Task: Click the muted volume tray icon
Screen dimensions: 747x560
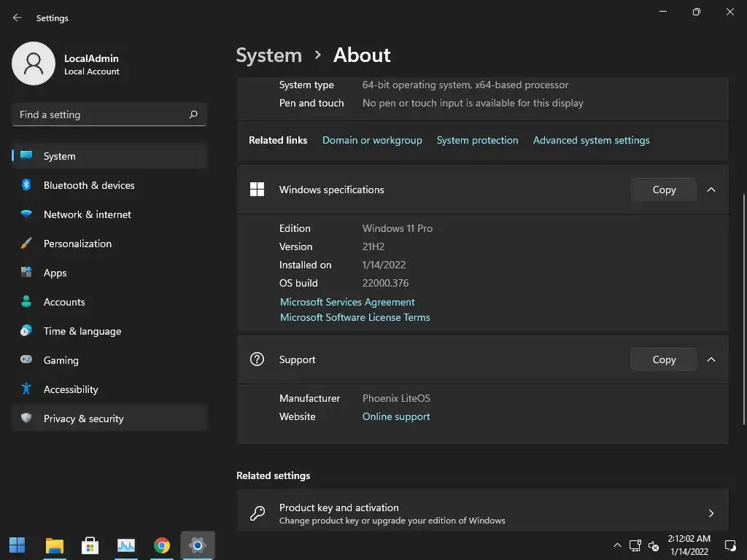Action: coord(654,546)
